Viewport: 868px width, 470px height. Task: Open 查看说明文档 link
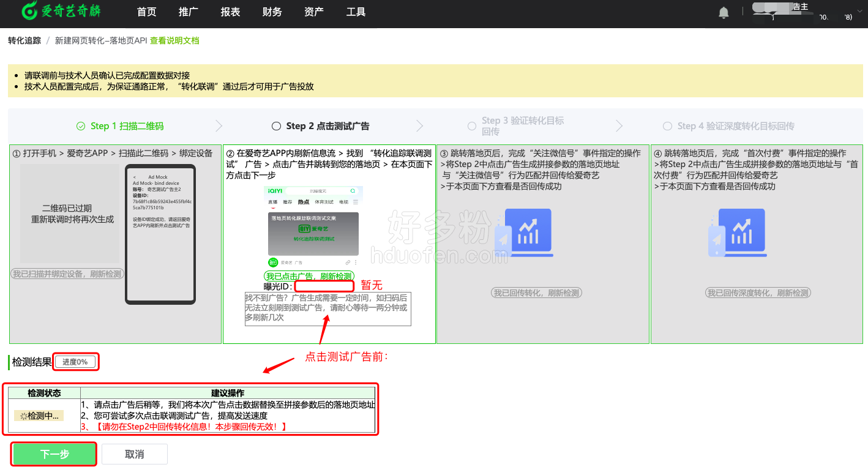(x=174, y=40)
